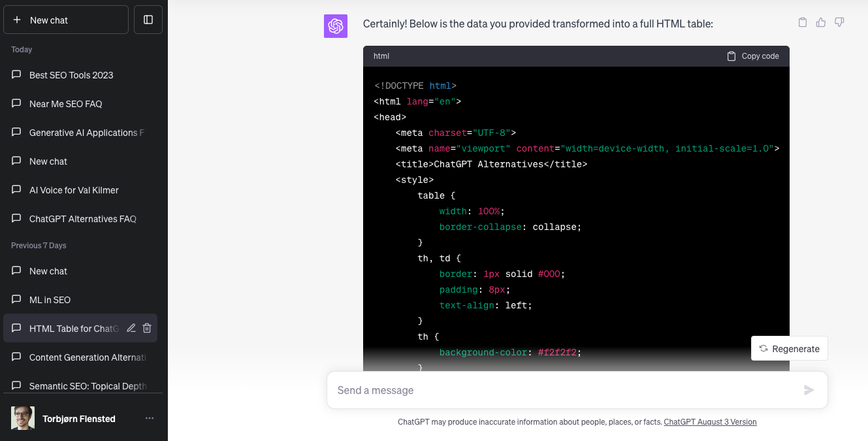
Task: Open the Best SEO Tools 2023 chat
Action: click(80, 75)
